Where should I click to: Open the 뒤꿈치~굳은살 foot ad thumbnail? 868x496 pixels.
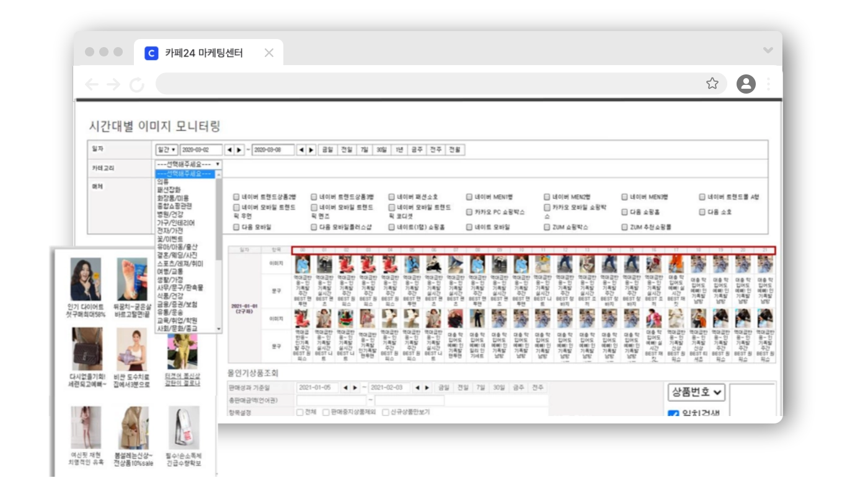pos(133,280)
